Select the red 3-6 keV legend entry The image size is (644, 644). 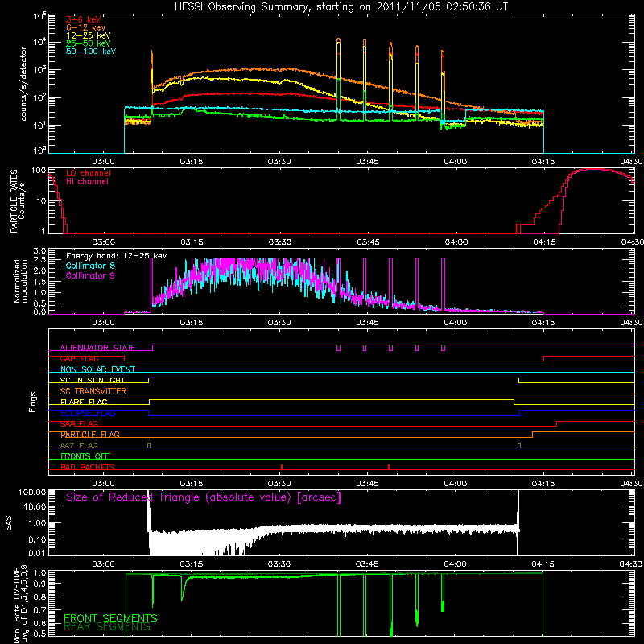84,19
